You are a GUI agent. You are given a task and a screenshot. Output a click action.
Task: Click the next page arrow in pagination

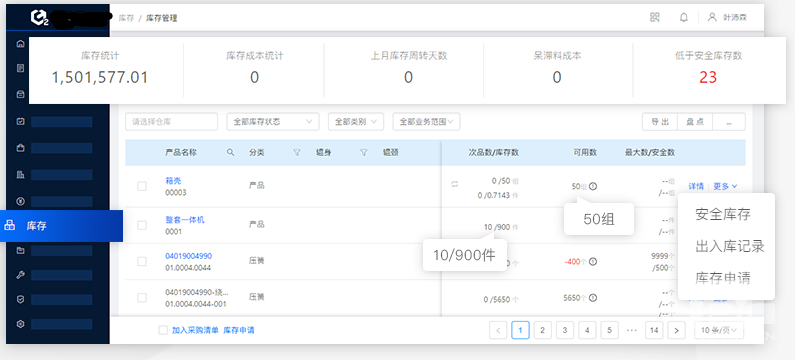click(x=676, y=331)
